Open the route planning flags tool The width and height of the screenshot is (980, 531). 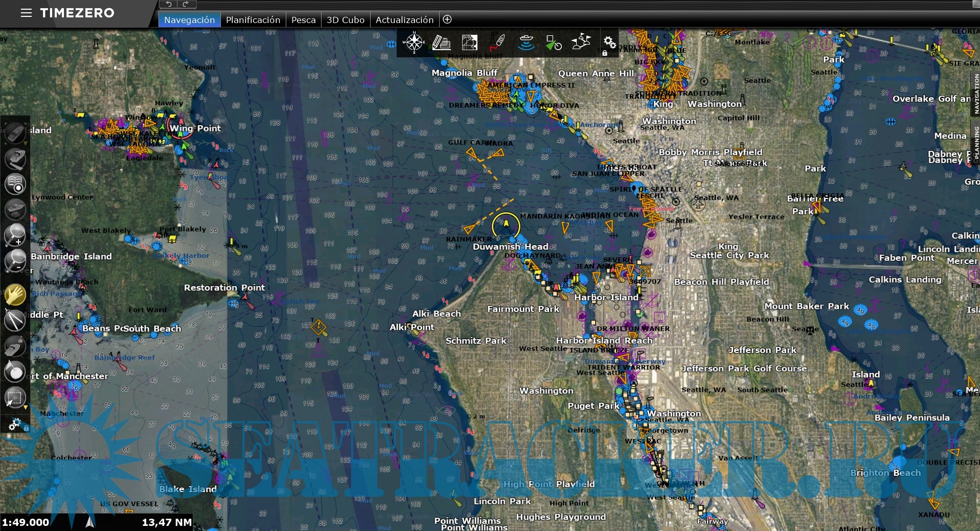(582, 43)
